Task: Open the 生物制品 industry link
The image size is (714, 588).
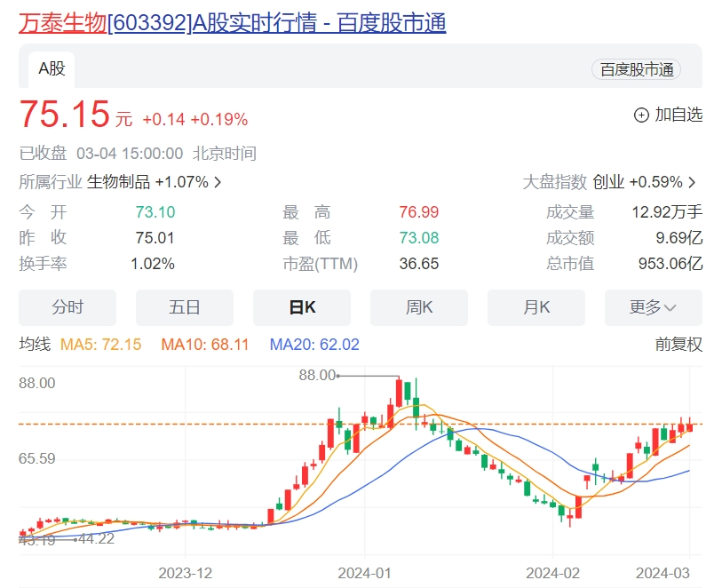Action: tap(118, 182)
